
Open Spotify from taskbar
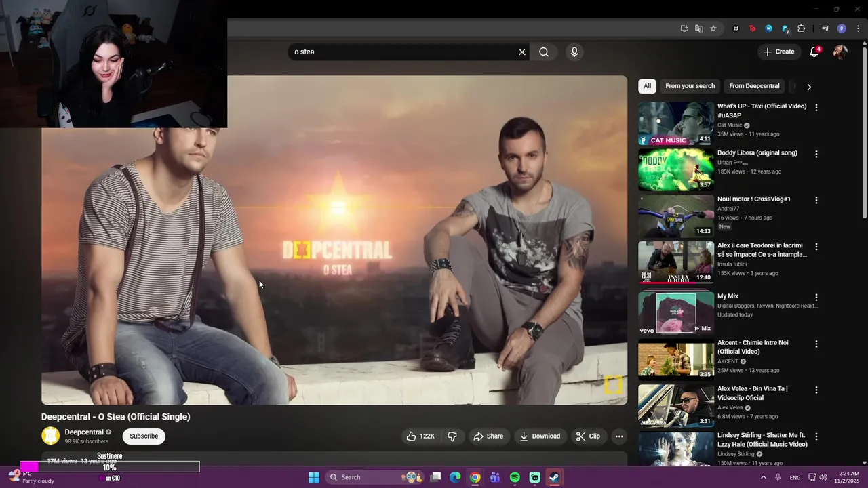pyautogui.click(x=515, y=477)
